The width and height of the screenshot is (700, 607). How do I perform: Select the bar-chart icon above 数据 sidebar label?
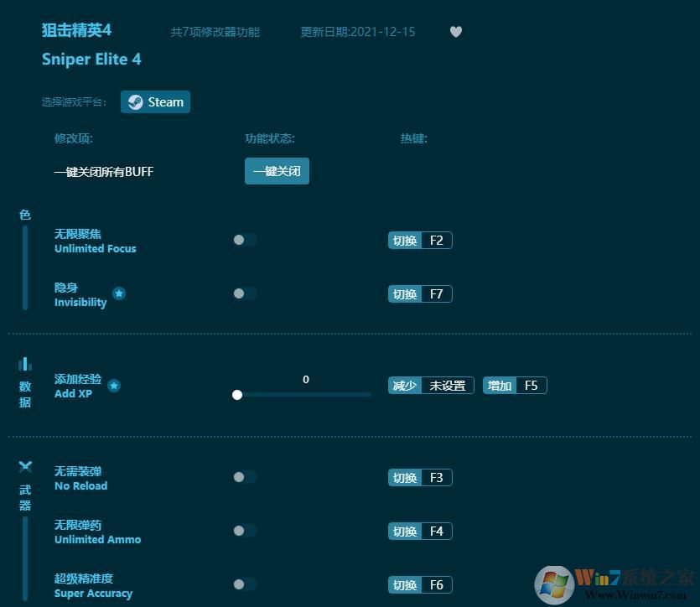pyautogui.click(x=25, y=363)
